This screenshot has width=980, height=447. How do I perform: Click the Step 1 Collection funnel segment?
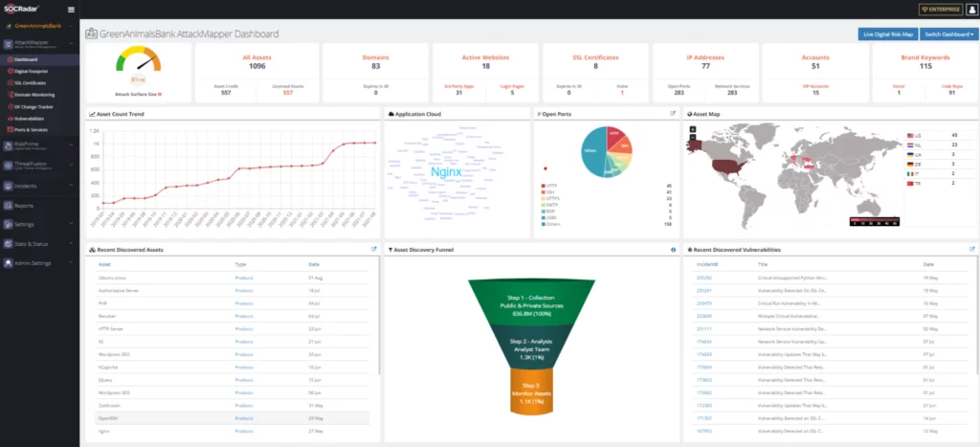(x=531, y=302)
